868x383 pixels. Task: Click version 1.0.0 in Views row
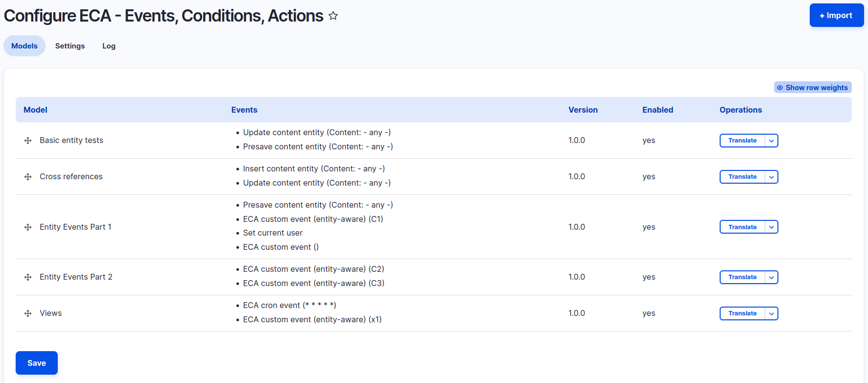[577, 313]
